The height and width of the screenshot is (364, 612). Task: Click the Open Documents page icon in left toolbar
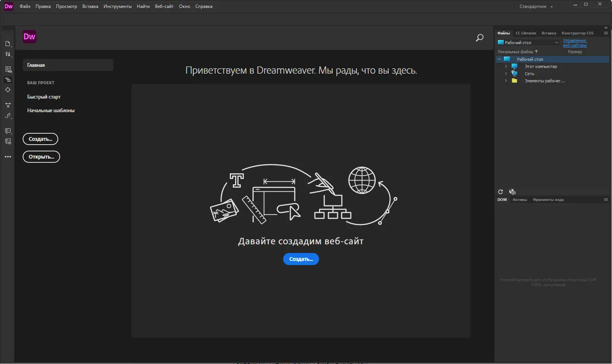click(x=8, y=44)
